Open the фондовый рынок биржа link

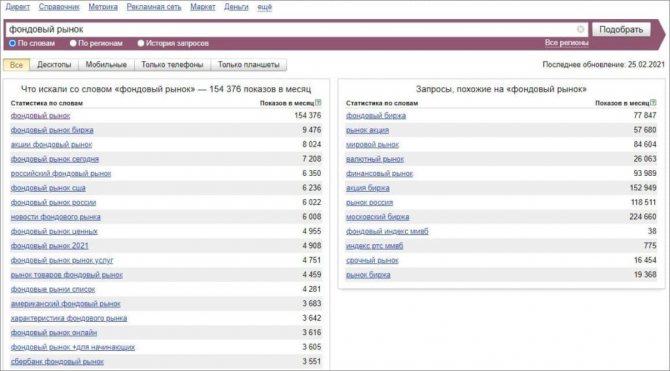[52, 130]
